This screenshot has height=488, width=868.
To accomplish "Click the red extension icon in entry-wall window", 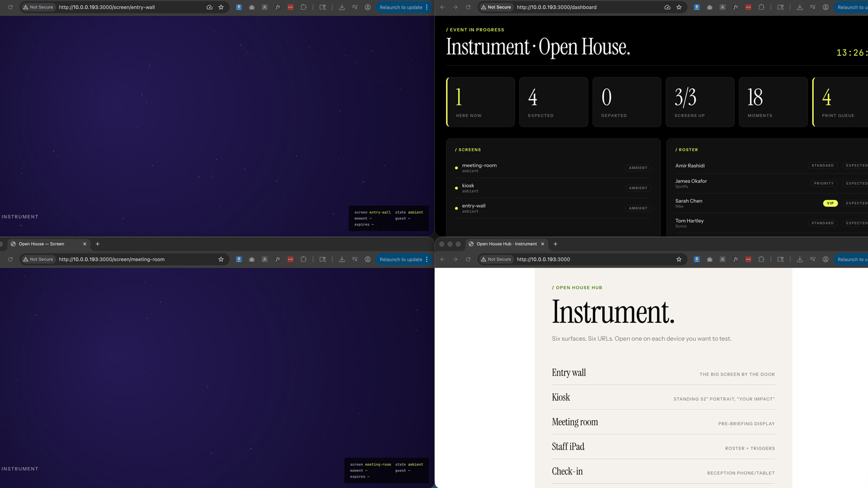I will coord(290,7).
